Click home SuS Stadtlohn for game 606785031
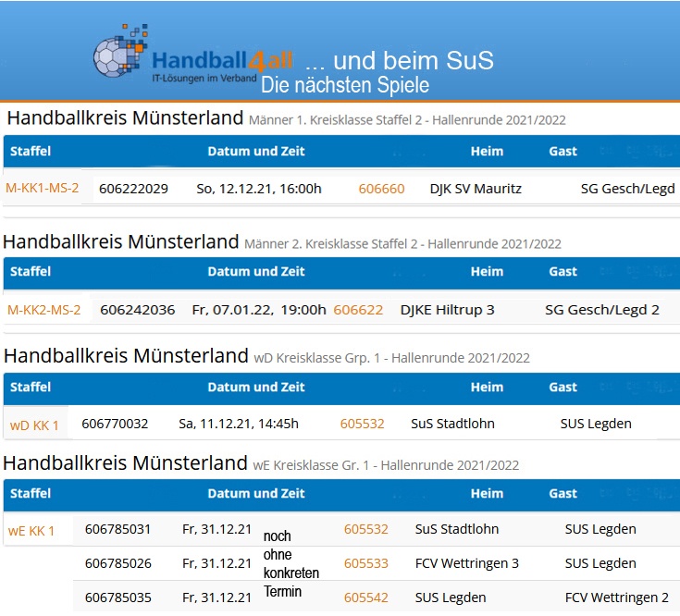Screen dimensions: 680x616 click(x=457, y=529)
